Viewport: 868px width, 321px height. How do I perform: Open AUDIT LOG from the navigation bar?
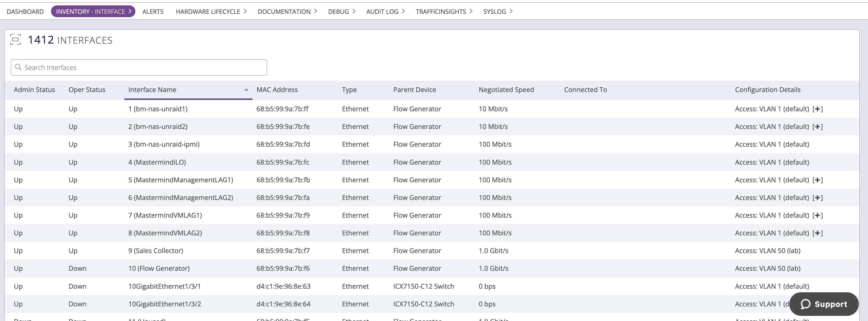click(382, 11)
